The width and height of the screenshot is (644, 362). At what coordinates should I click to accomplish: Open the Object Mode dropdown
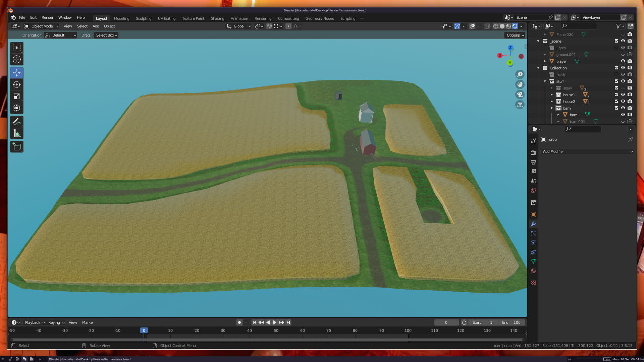coord(42,26)
